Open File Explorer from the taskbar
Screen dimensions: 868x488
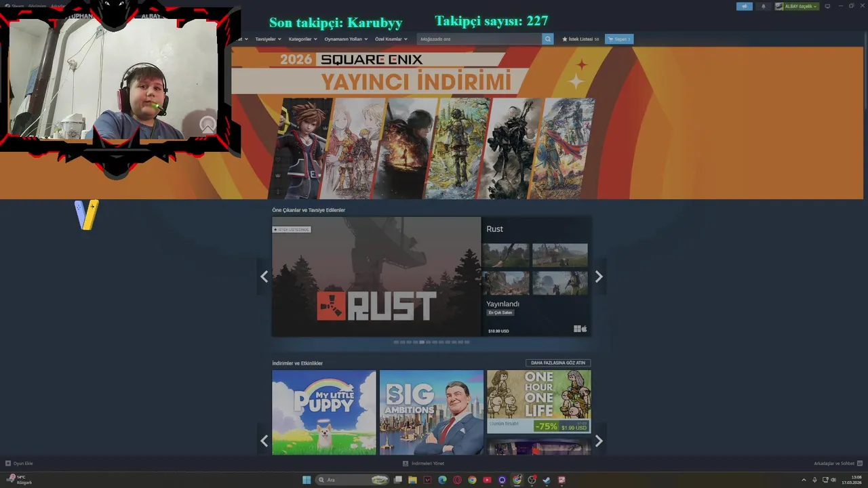pyautogui.click(x=412, y=480)
